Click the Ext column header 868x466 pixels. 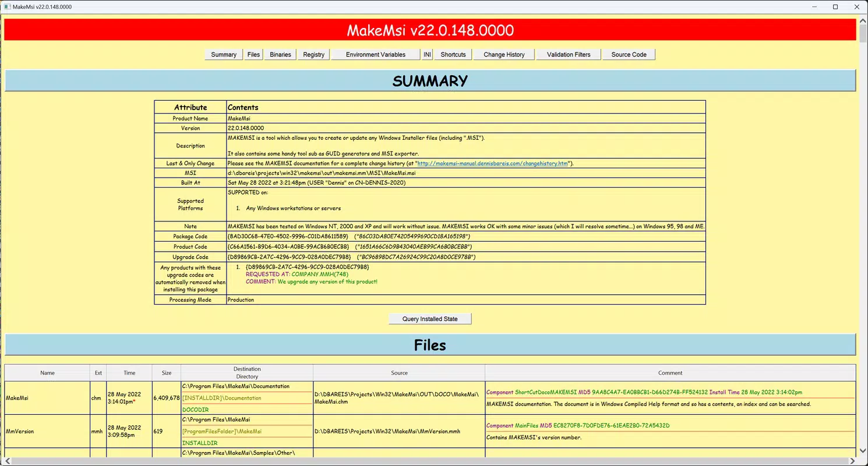coord(98,373)
